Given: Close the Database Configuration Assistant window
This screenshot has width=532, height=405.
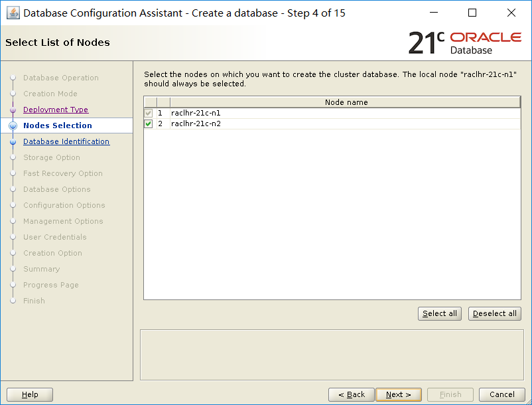Looking at the screenshot, I should point(511,13).
